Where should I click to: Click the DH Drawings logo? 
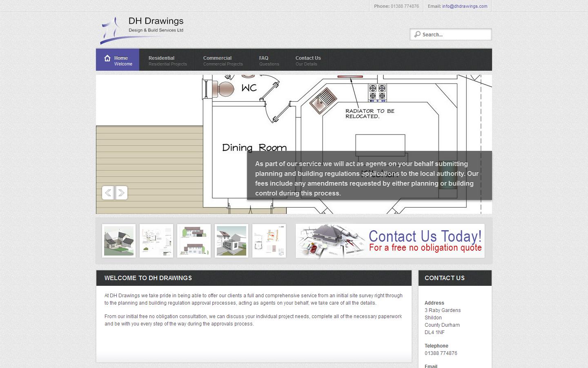pyautogui.click(x=142, y=30)
